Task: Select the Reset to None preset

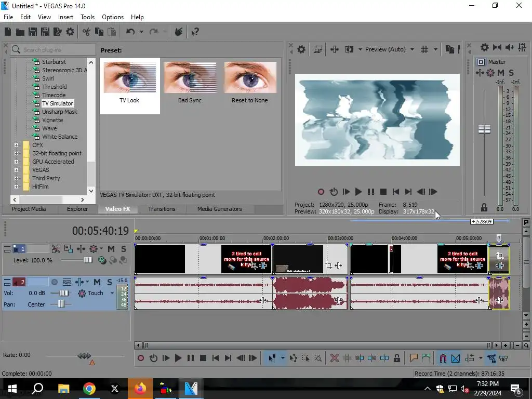Action: pyautogui.click(x=250, y=83)
